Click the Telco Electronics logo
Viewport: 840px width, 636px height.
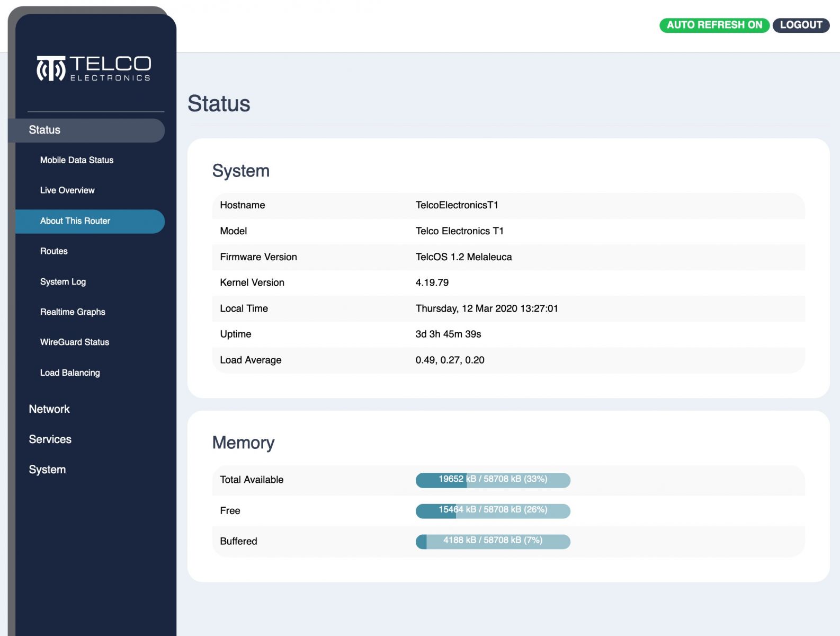pyautogui.click(x=94, y=69)
